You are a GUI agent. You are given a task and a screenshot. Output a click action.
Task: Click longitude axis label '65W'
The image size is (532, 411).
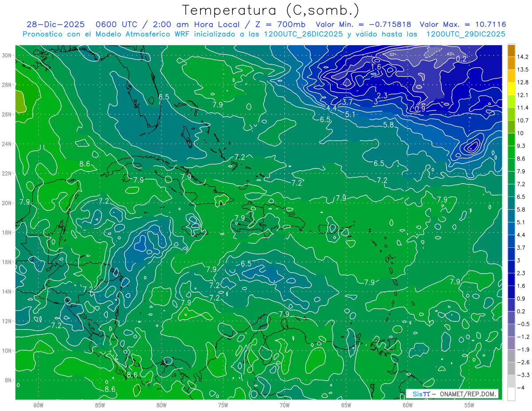coord(346,405)
